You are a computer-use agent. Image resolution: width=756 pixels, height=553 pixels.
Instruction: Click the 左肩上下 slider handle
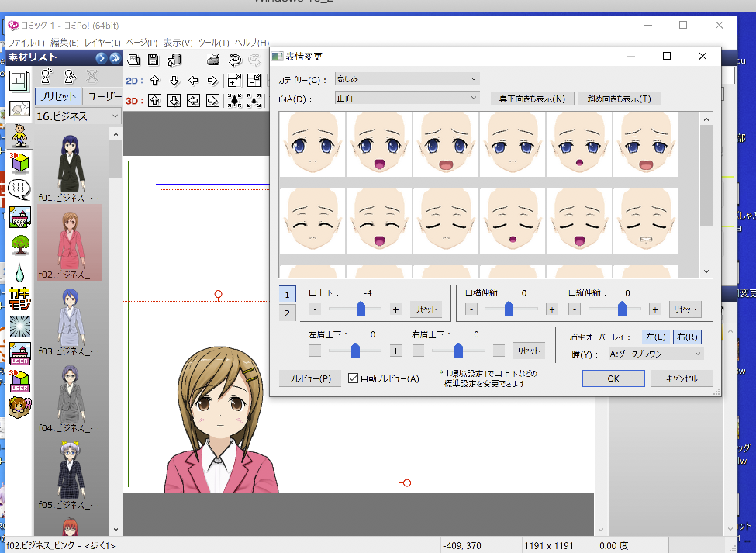(355, 351)
